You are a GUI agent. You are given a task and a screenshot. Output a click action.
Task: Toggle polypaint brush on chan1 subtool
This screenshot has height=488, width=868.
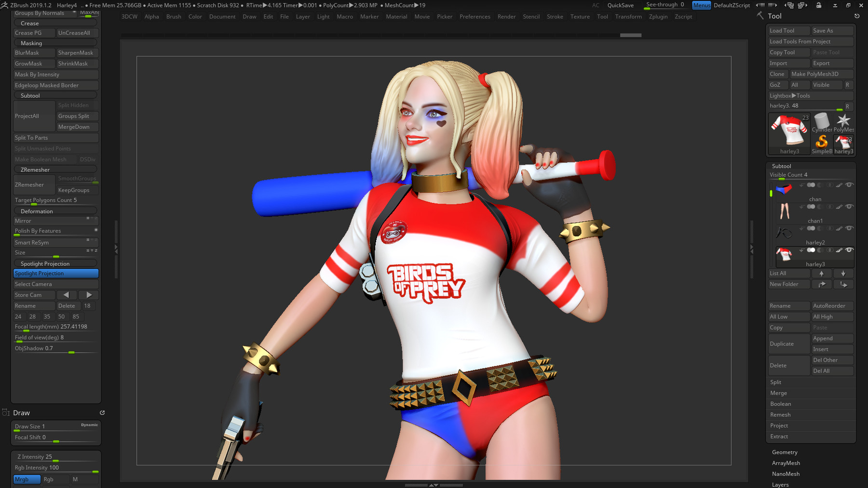(x=839, y=207)
